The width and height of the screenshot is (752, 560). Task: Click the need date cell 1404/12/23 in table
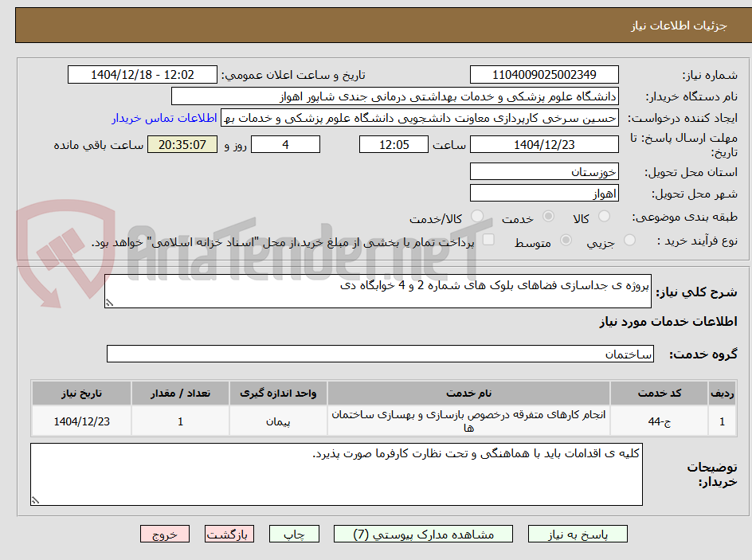pos(81,421)
